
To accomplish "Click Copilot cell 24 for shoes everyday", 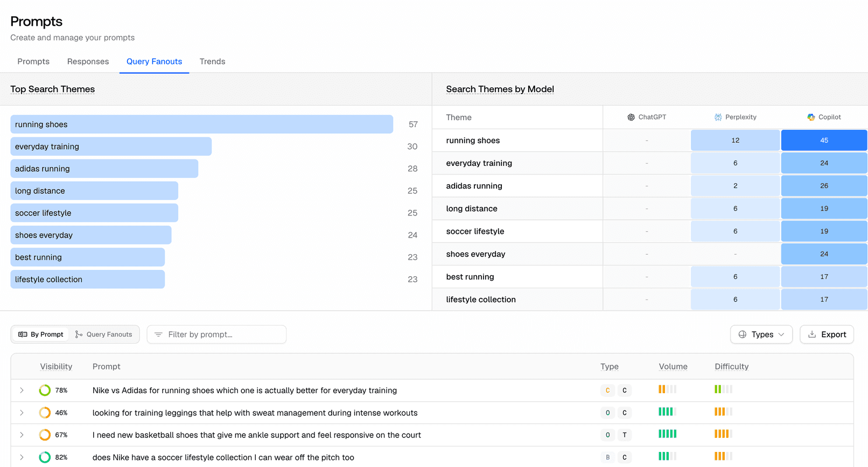I will pos(824,254).
